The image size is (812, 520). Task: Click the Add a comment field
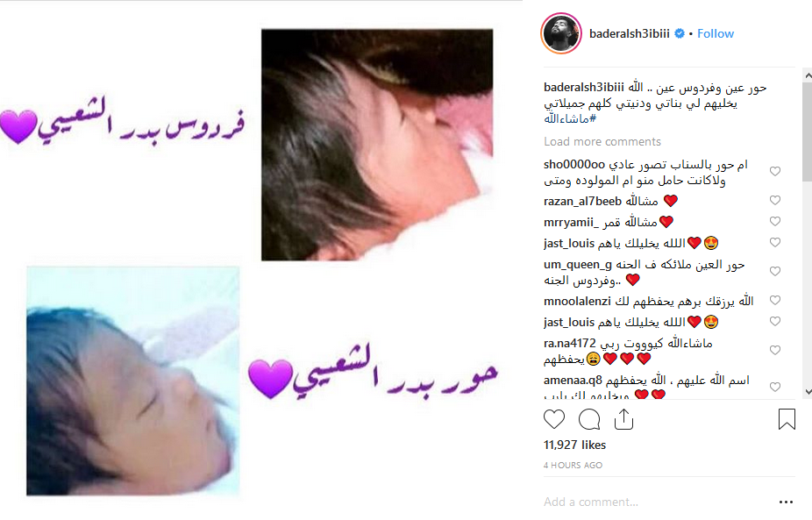658,502
